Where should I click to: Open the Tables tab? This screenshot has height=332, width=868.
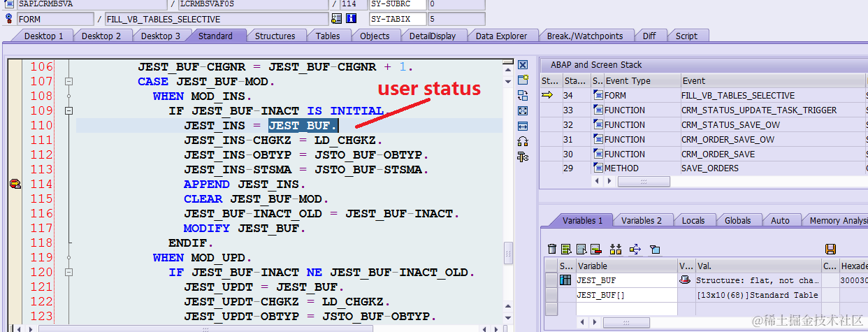328,36
